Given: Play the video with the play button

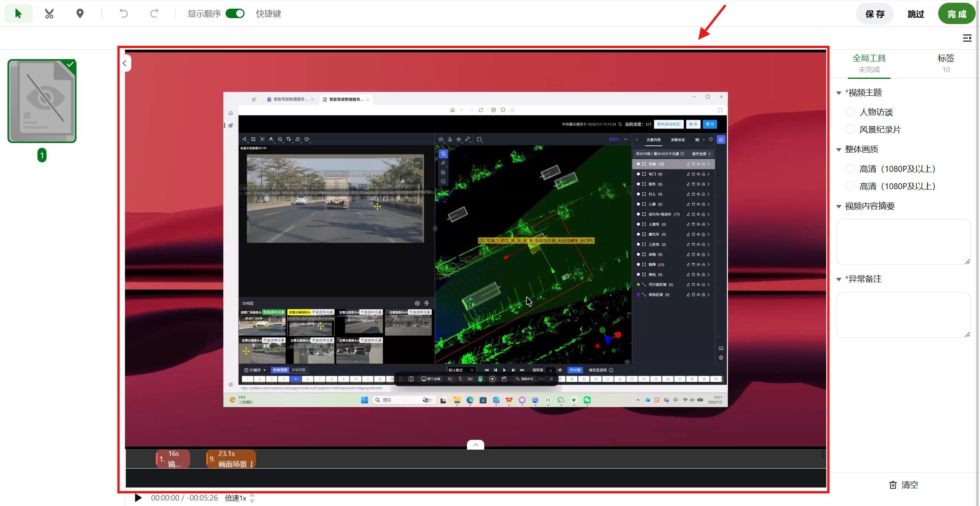Looking at the screenshot, I should [x=138, y=498].
